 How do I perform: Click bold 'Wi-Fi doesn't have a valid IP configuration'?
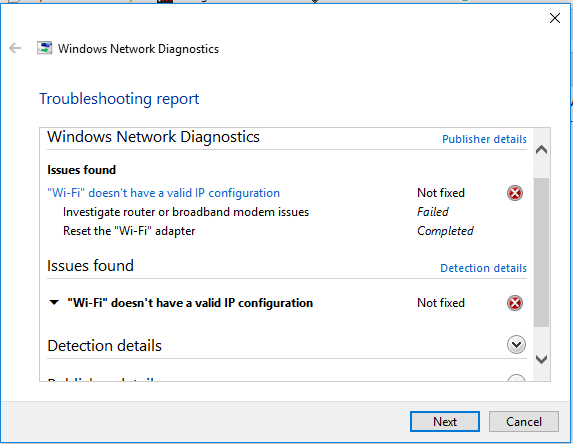pyautogui.click(x=190, y=303)
